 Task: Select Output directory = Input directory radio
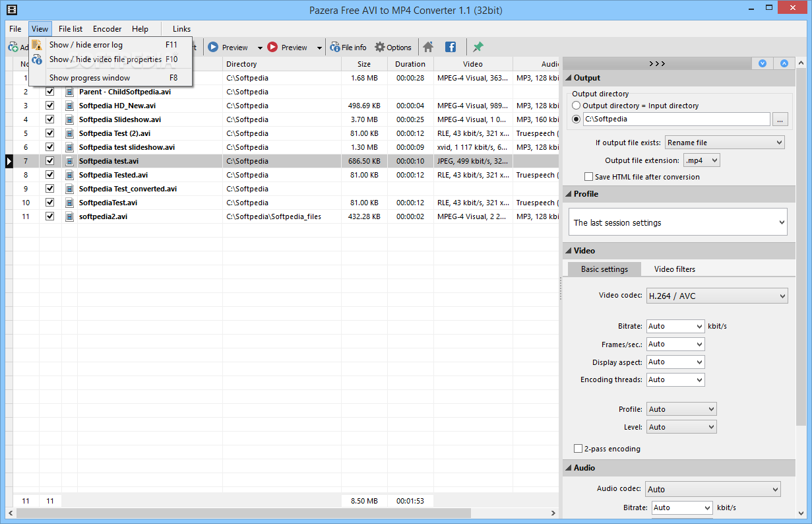[x=577, y=106]
